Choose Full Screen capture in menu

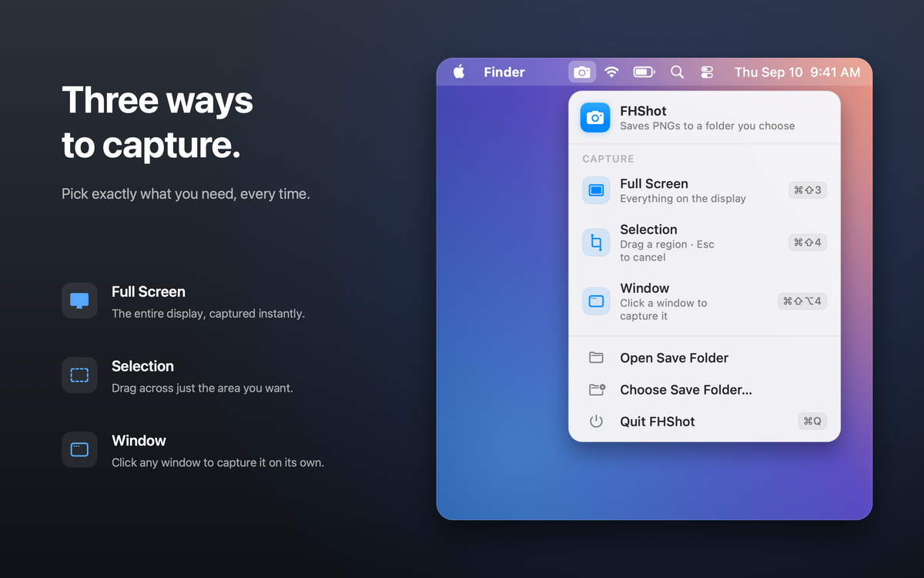point(705,190)
